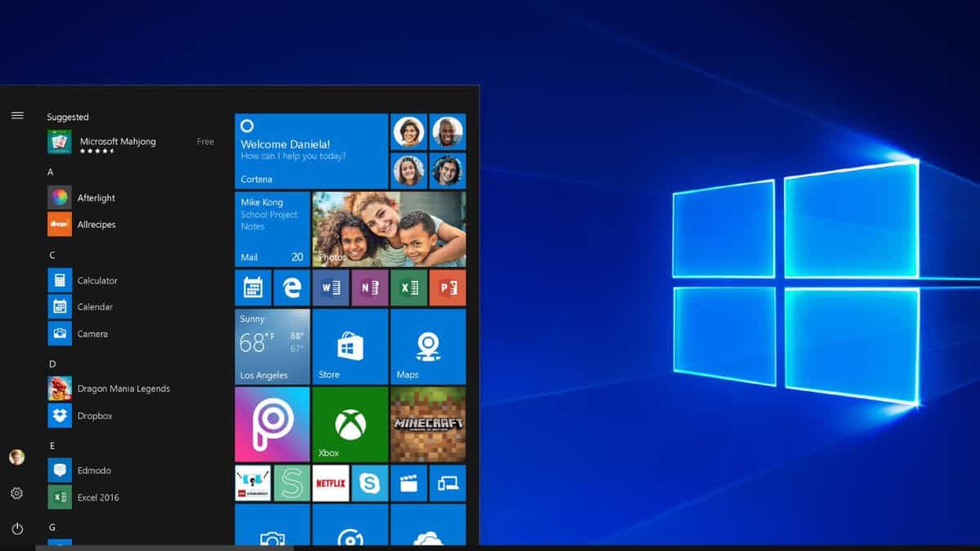Open the Xbox tile

(x=350, y=424)
